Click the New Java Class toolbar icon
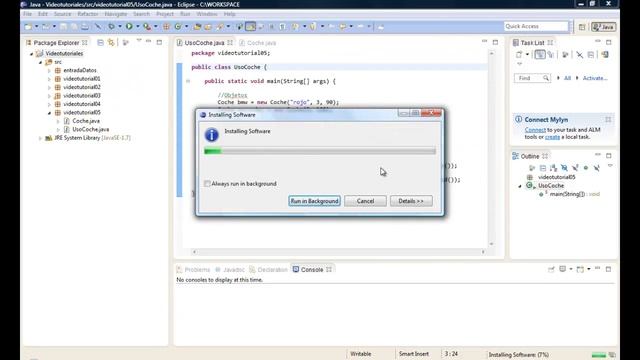 (178, 27)
